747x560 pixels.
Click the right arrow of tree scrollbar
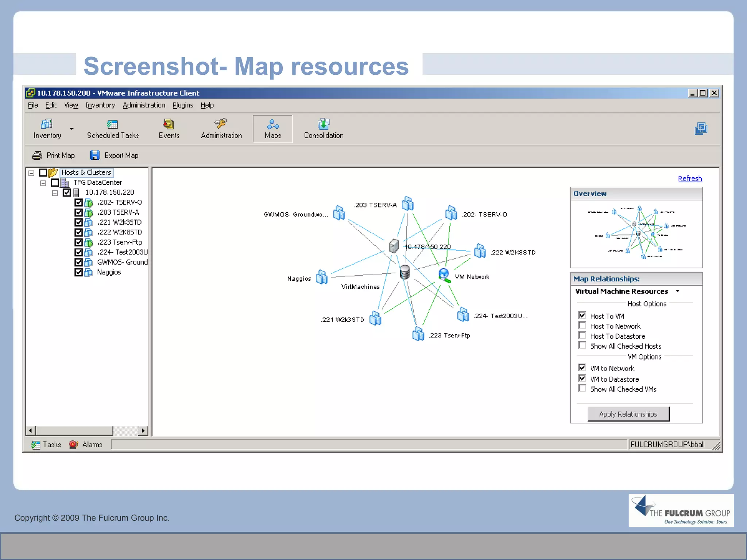coord(143,431)
